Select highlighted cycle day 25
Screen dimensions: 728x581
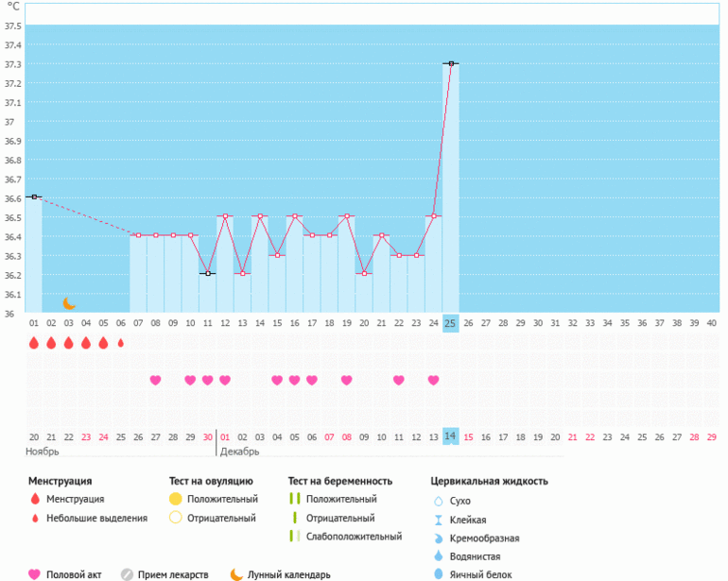(451, 322)
